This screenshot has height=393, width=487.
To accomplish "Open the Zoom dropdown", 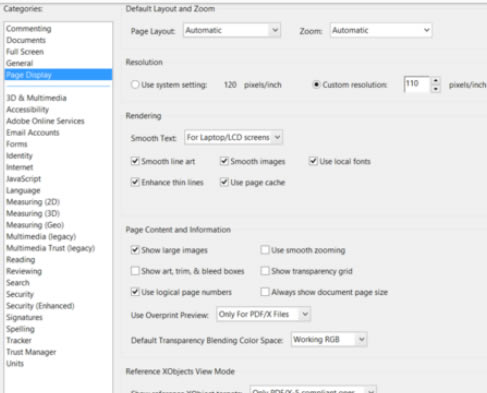I will point(381,30).
